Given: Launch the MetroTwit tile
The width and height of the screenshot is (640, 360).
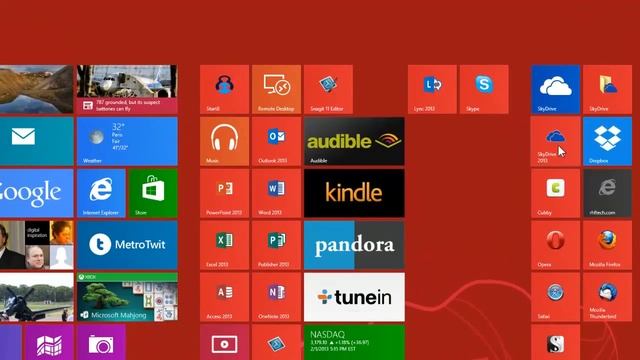Looking at the screenshot, I should [x=127, y=245].
